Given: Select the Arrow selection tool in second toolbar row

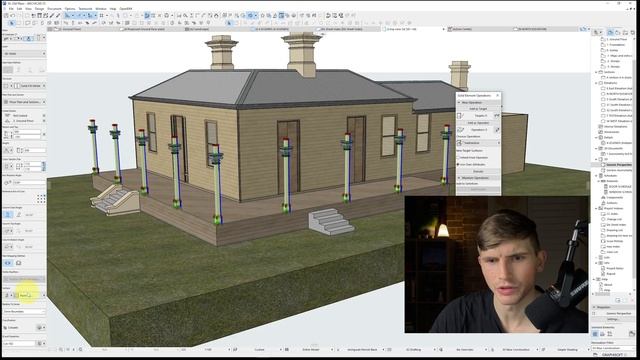Looking at the screenshot, I should tap(11, 23).
